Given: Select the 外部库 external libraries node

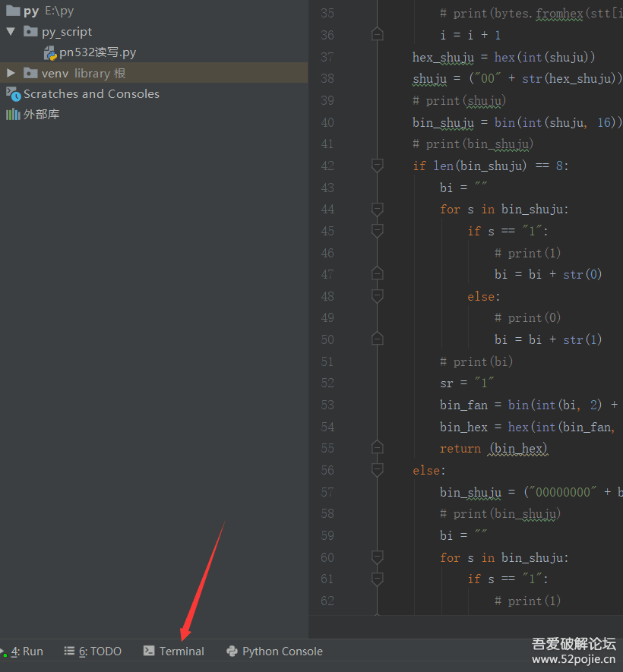Looking at the screenshot, I should point(42,115).
